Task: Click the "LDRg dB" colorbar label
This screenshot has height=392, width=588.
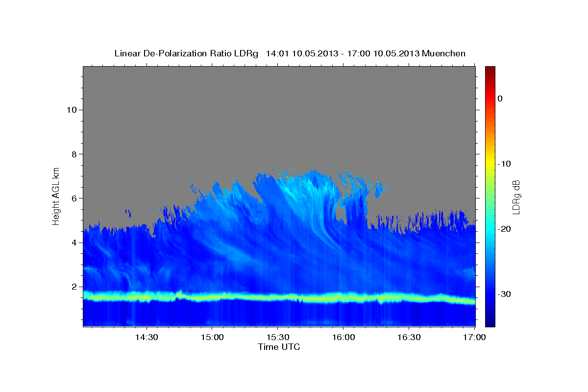Action: [x=515, y=196]
